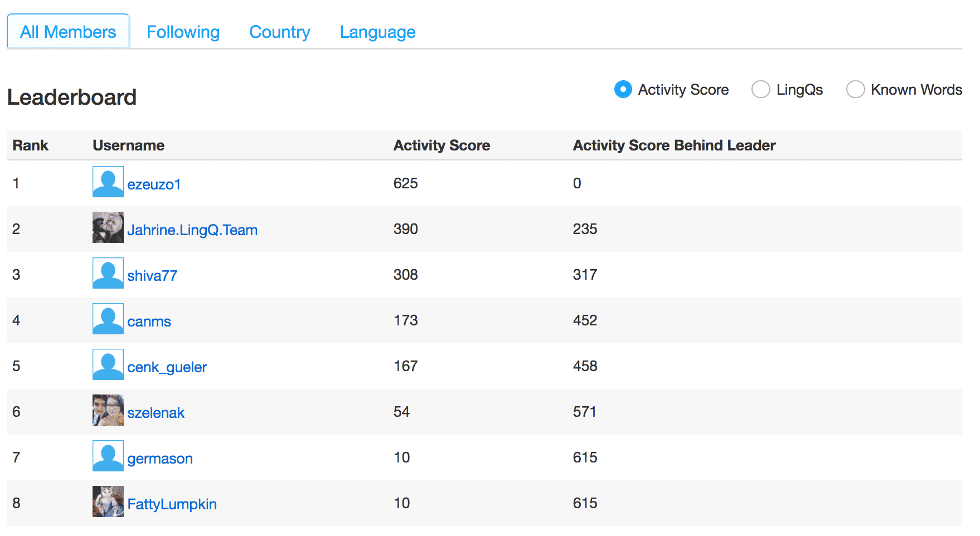Click germason's default avatar icon

pos(108,456)
